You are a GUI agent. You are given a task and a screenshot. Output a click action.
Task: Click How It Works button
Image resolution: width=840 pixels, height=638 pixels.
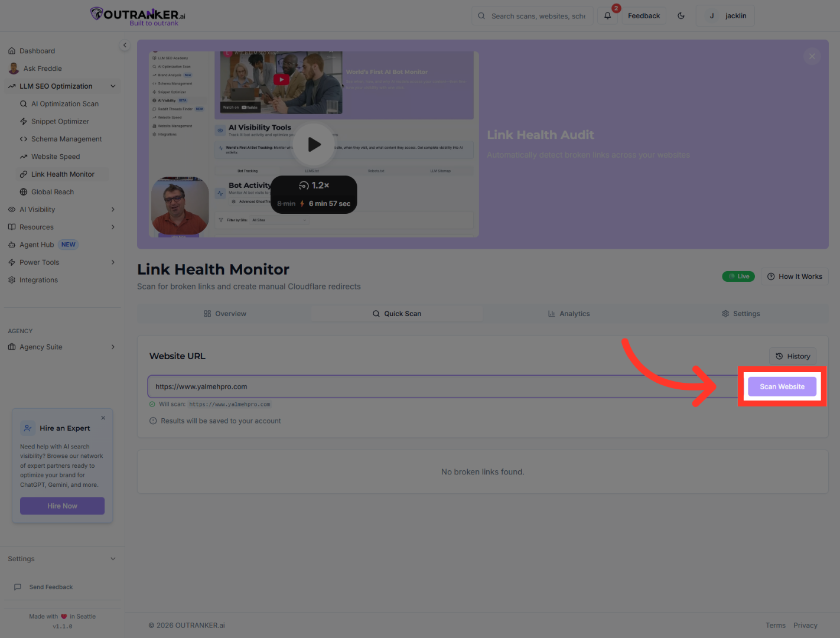pyautogui.click(x=795, y=276)
